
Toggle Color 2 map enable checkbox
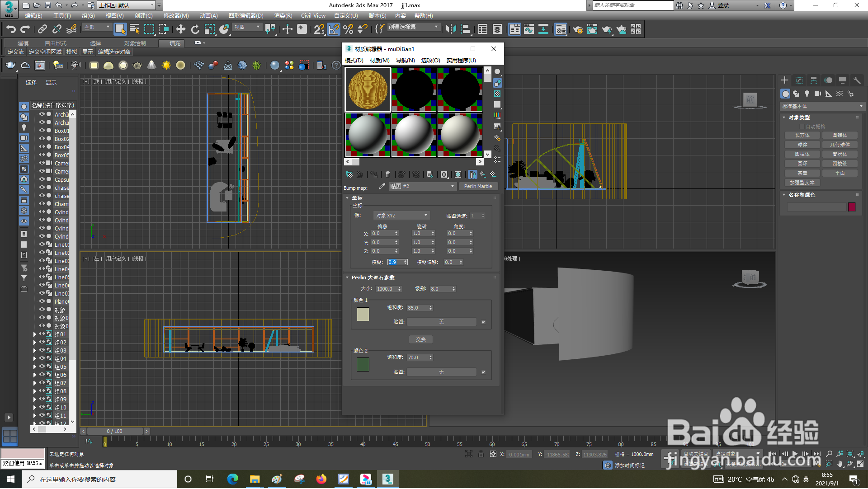[x=483, y=372]
